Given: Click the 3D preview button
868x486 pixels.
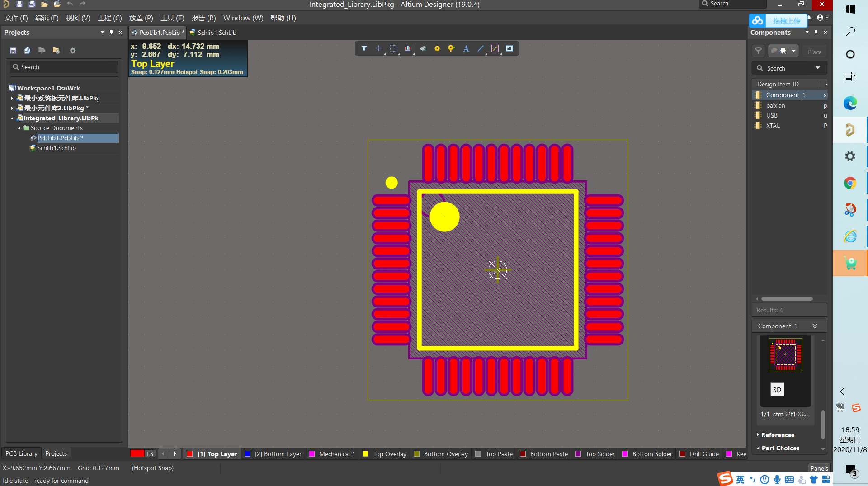Looking at the screenshot, I should (777, 390).
